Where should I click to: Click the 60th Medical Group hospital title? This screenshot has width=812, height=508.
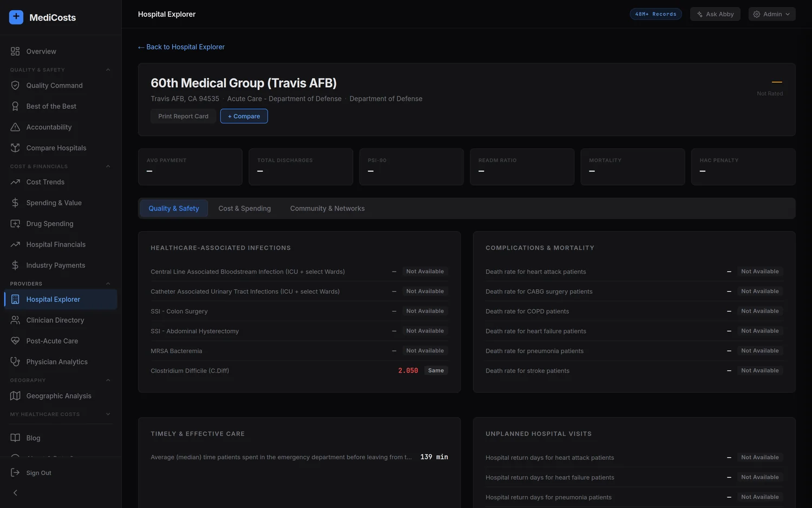coord(244,83)
